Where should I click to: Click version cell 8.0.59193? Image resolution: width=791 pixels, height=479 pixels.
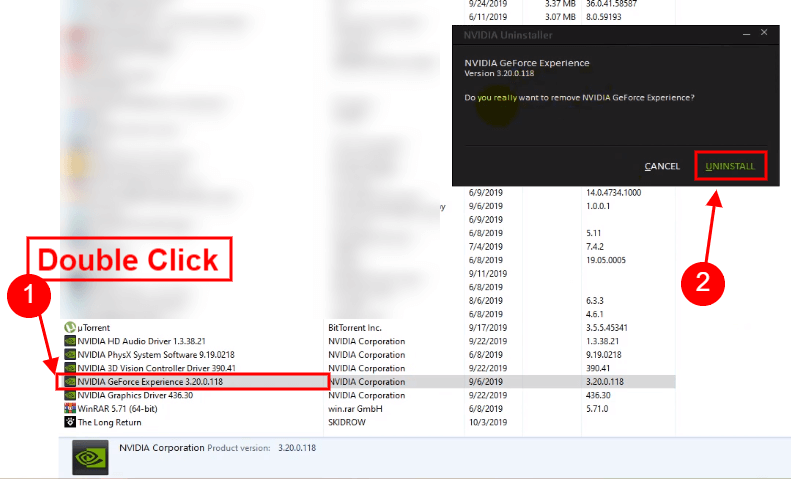(604, 17)
